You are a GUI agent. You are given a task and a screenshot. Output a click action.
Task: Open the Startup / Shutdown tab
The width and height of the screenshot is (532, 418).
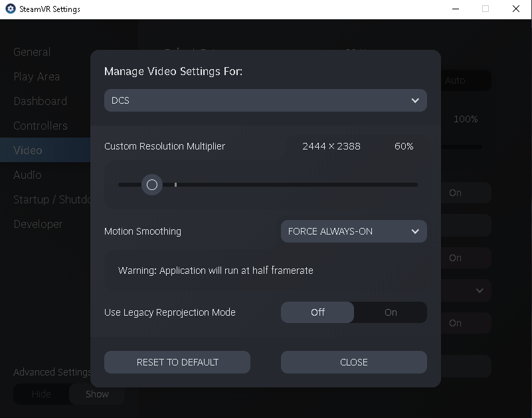(52, 199)
